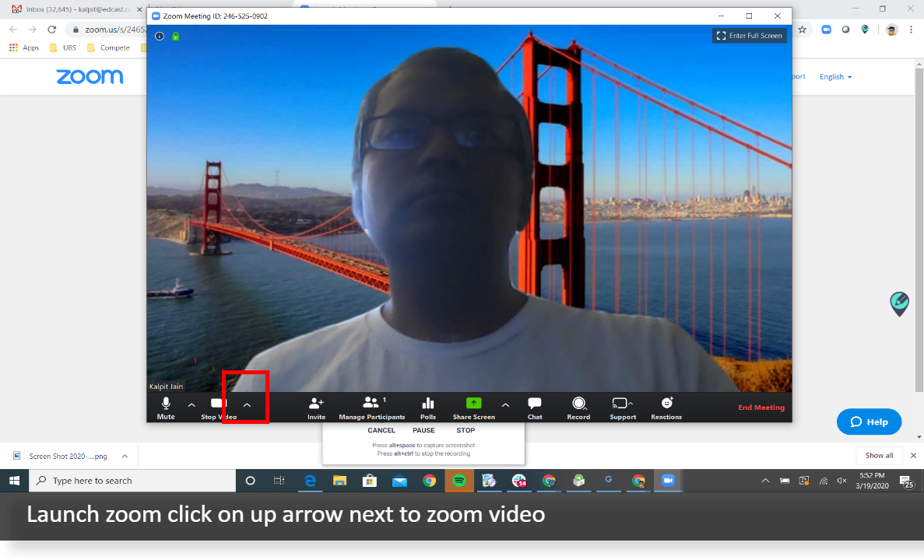Open Microsoft Edge from taskbar

point(310,481)
